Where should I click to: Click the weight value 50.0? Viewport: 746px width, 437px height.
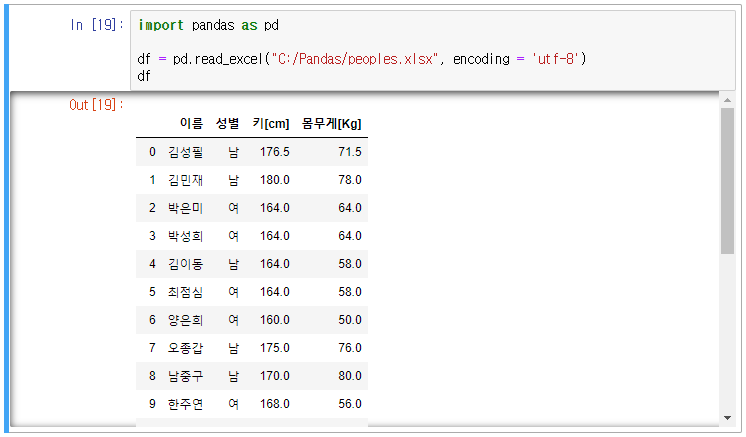(350, 320)
